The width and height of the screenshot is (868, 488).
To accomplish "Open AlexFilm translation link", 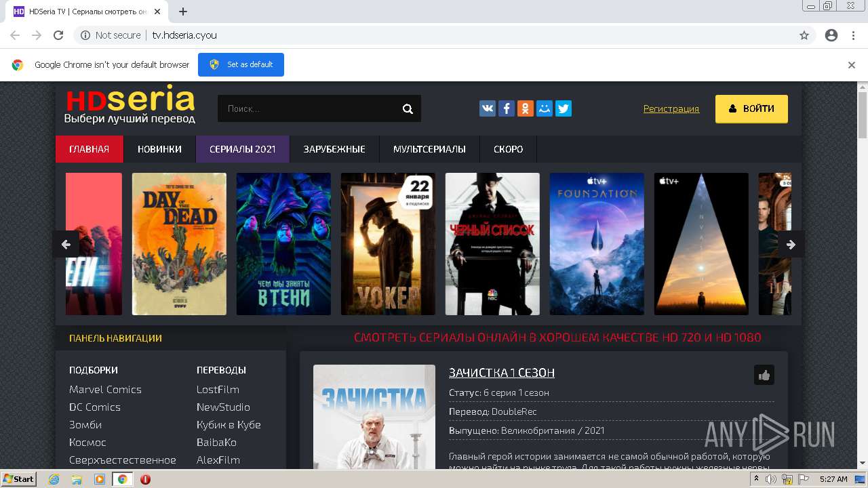I will click(218, 460).
